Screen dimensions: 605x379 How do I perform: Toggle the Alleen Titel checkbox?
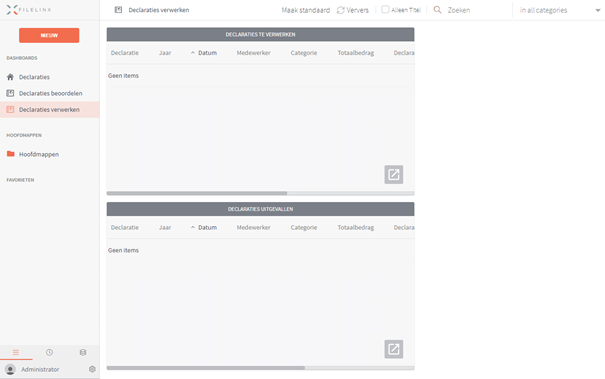point(385,9)
